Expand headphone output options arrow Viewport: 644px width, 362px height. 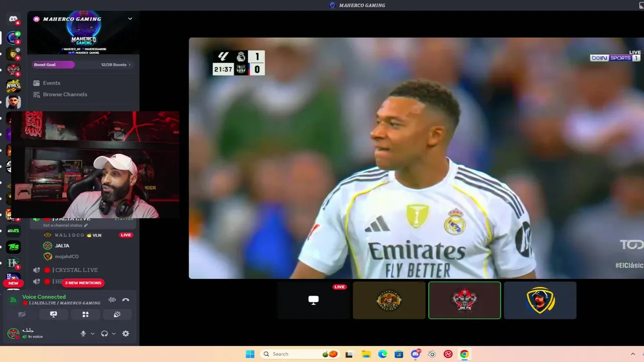(114, 333)
